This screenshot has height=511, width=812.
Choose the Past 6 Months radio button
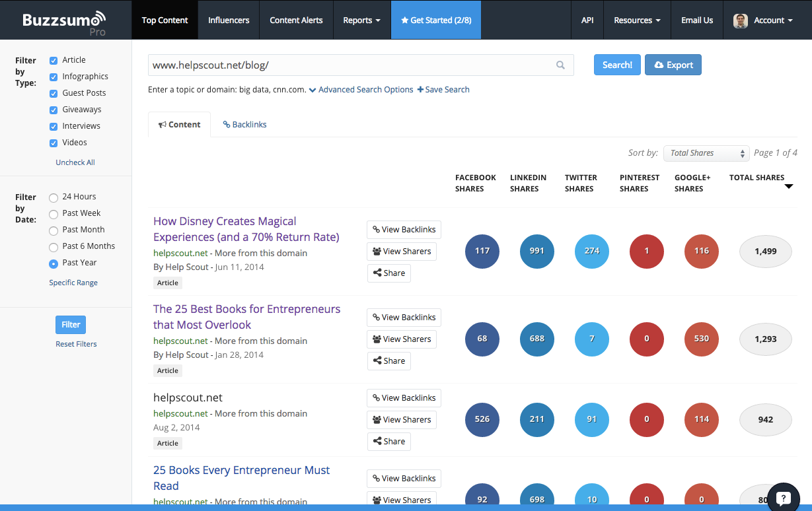coord(54,247)
